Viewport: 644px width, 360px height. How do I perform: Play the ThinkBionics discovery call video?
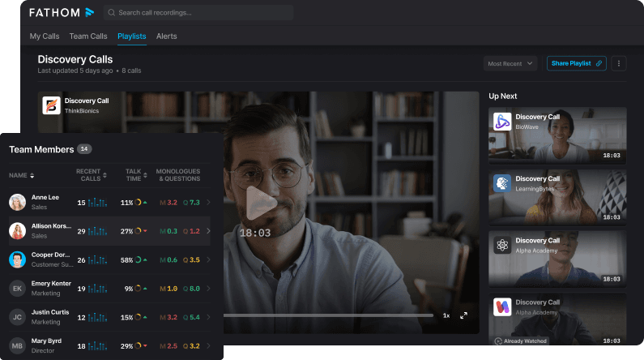(261, 203)
